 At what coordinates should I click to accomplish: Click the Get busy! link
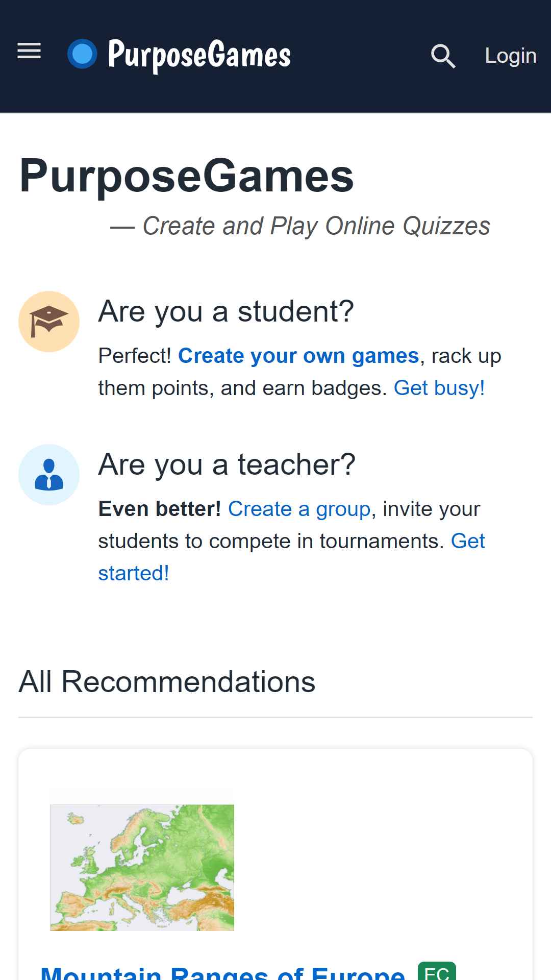coord(439,388)
